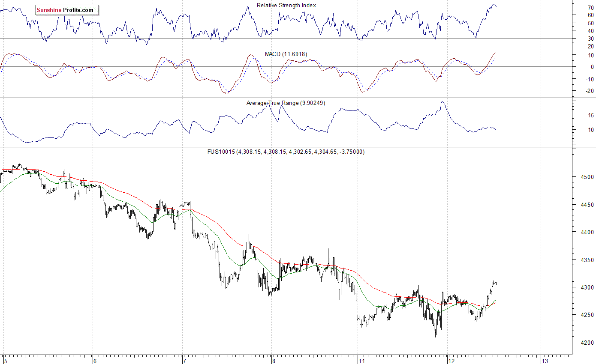Click the MACD -20 axis label

590,91
